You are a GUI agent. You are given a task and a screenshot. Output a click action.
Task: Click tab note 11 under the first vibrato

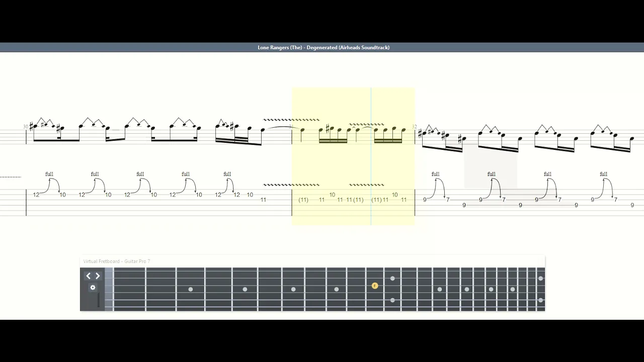click(x=263, y=200)
